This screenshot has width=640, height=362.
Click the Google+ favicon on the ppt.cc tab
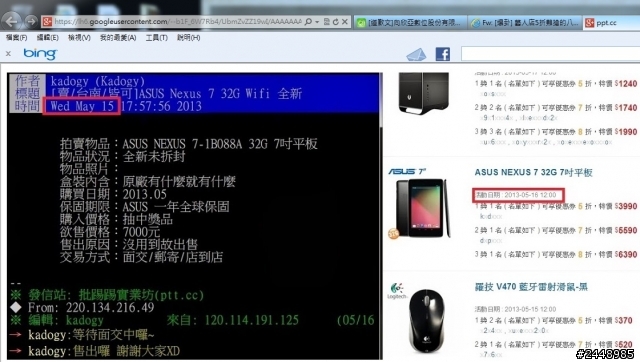click(x=589, y=23)
